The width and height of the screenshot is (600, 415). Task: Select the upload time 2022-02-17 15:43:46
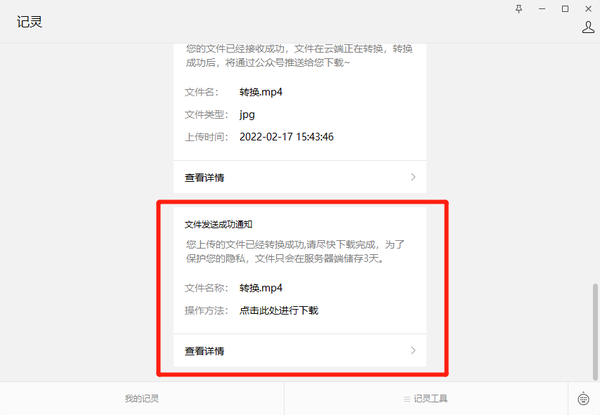[x=286, y=137]
